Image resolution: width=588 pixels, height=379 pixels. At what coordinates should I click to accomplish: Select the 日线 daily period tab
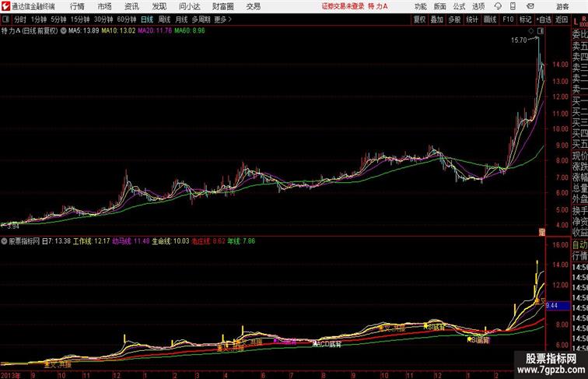click(147, 19)
